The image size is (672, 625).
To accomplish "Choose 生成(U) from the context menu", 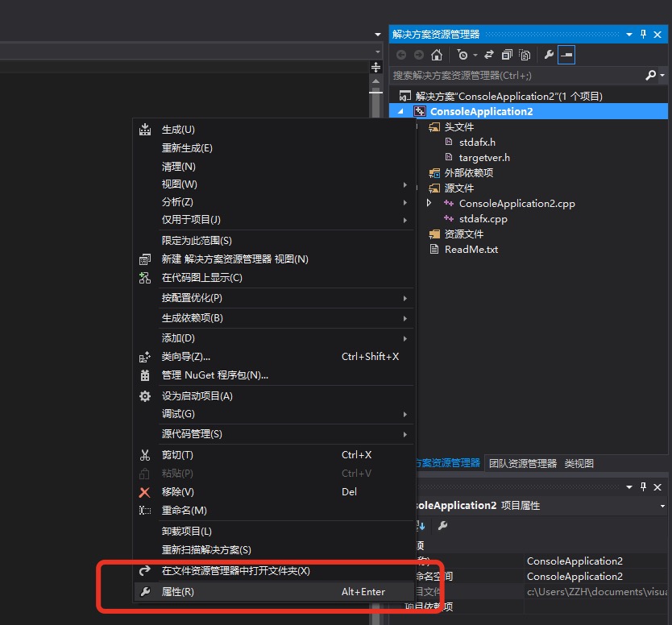I will tap(273, 130).
